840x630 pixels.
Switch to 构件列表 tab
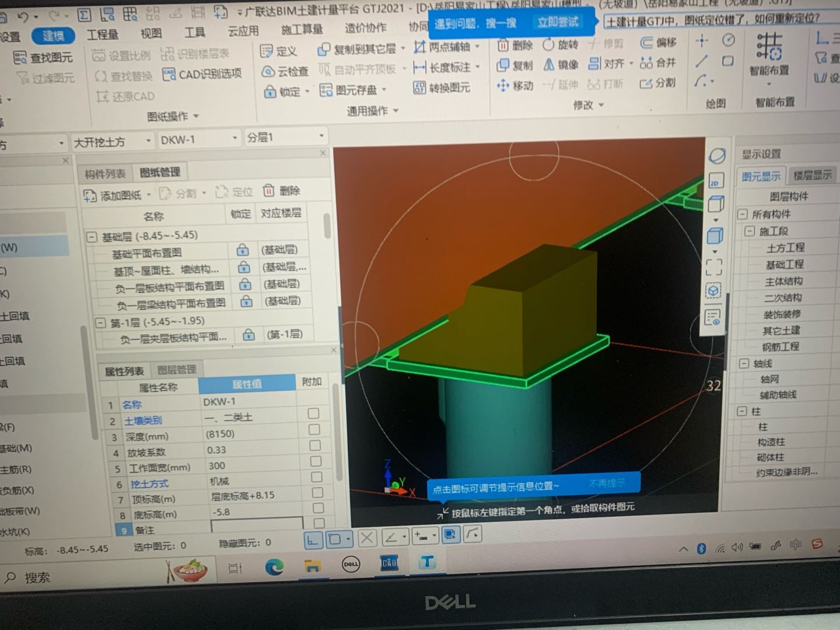(x=105, y=174)
